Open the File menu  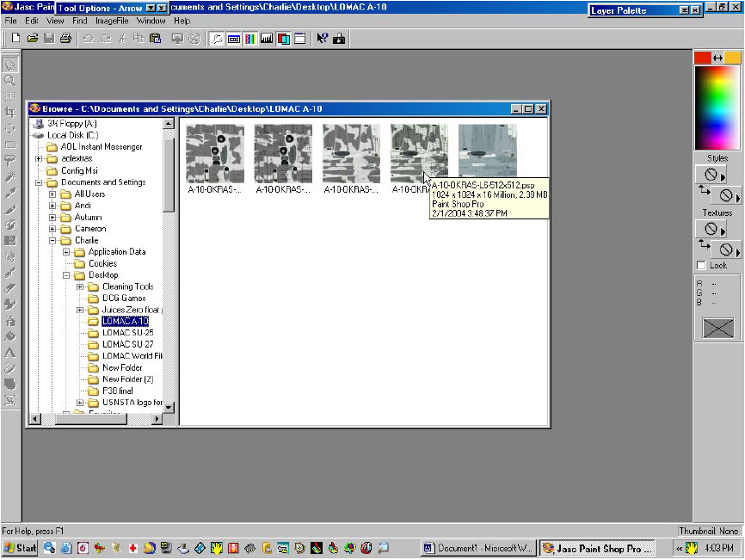[10, 21]
